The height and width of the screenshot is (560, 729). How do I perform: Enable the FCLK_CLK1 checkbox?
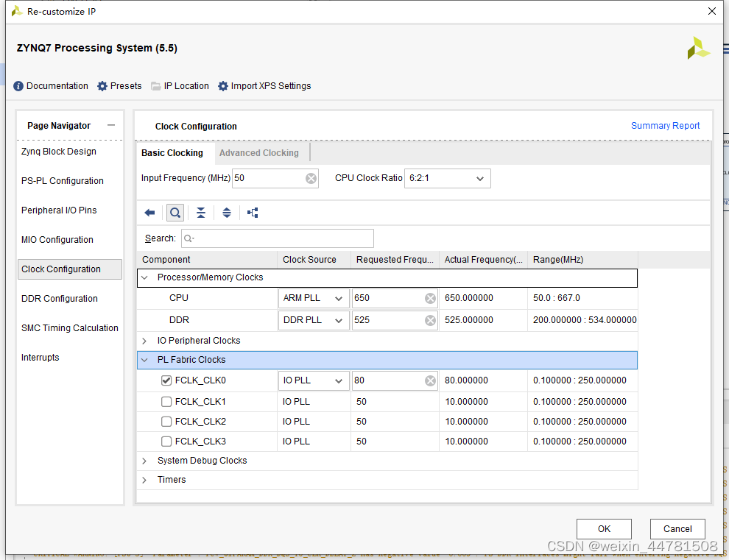coord(166,402)
